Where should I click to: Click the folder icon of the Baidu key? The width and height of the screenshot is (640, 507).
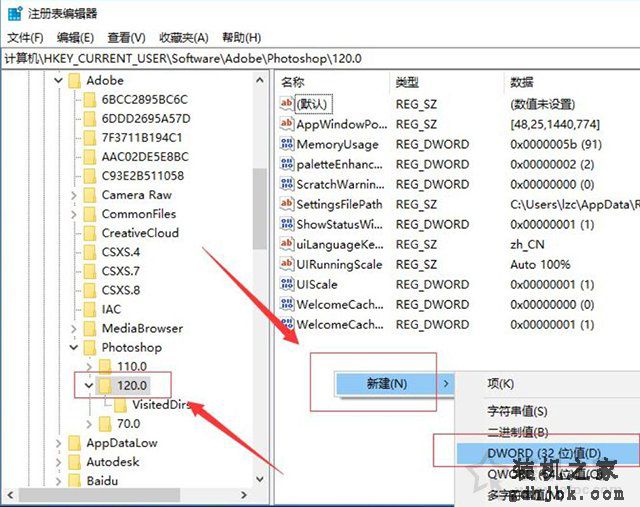tap(74, 481)
